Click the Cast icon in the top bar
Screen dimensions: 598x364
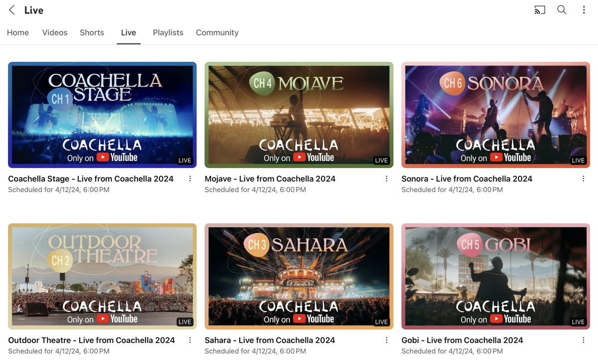click(x=539, y=9)
